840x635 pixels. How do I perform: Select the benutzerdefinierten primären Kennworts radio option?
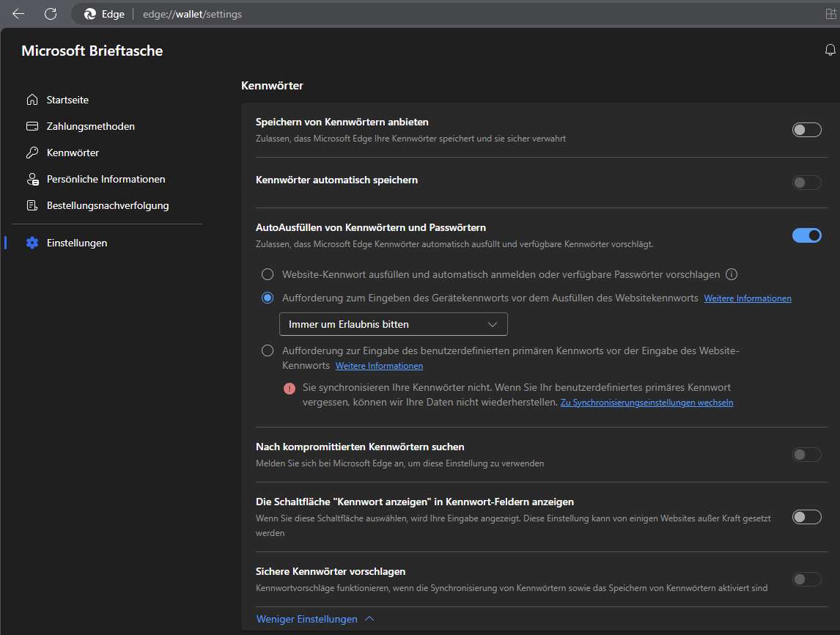[268, 350]
